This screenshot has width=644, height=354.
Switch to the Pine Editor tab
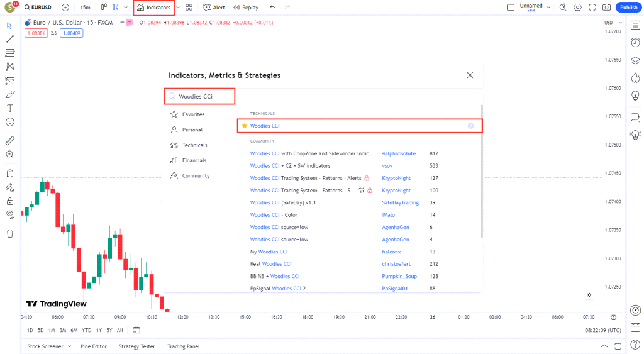pyautogui.click(x=94, y=346)
